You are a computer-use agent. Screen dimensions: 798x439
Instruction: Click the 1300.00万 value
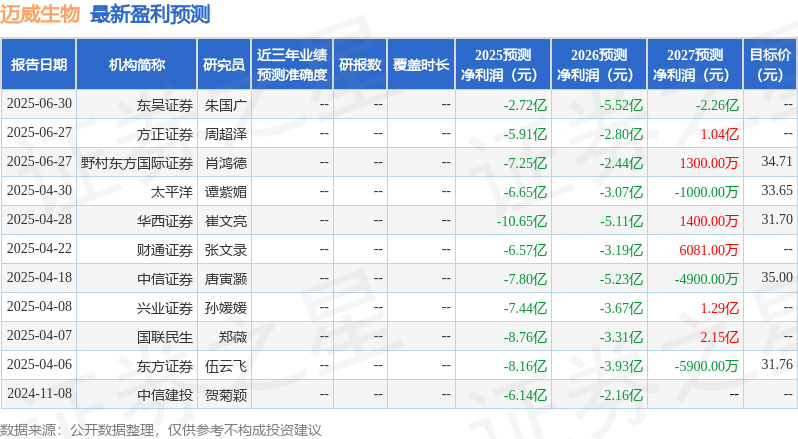709,163
